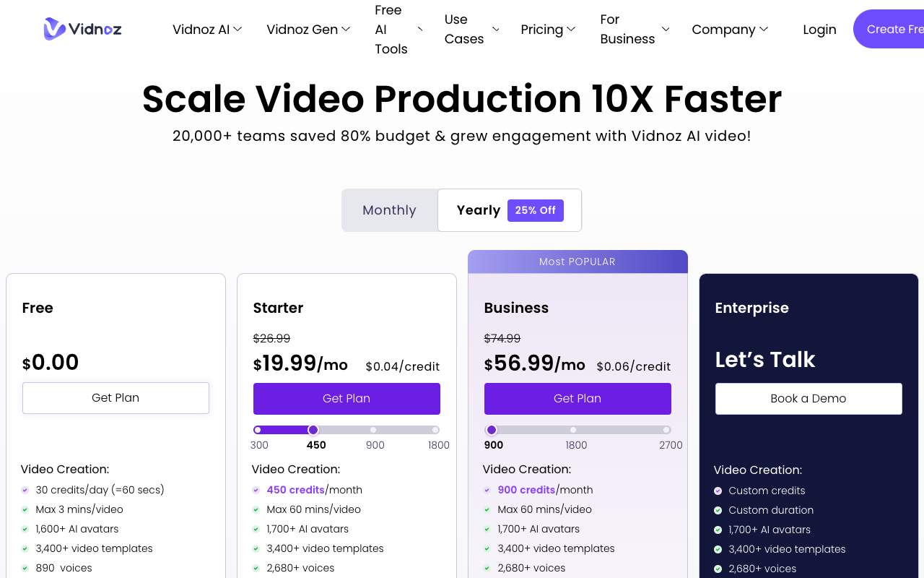The height and width of the screenshot is (578, 924).
Task: Click the Let's Talk heading
Action: click(x=765, y=359)
